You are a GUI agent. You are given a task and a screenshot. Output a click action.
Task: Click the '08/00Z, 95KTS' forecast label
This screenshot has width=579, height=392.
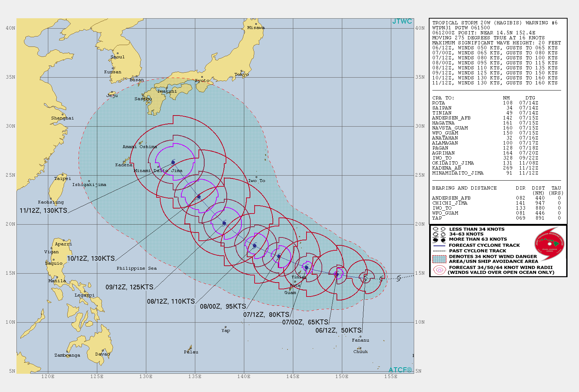pos(223,307)
